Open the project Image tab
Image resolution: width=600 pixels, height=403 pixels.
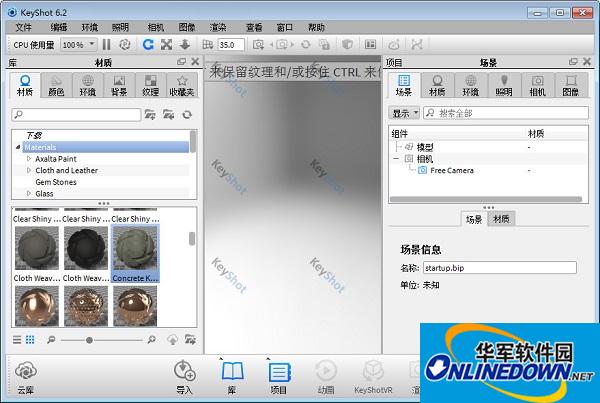pyautogui.click(x=571, y=85)
